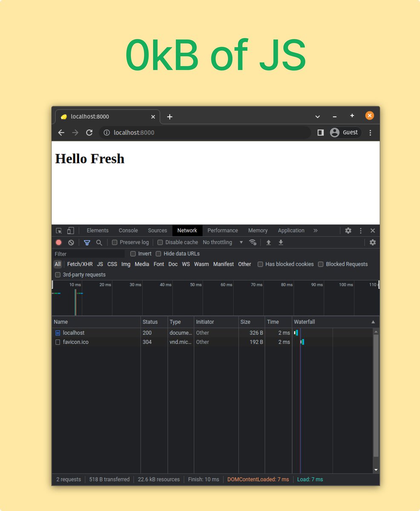Open the Guest profile button
This screenshot has width=420, height=511.
(345, 132)
